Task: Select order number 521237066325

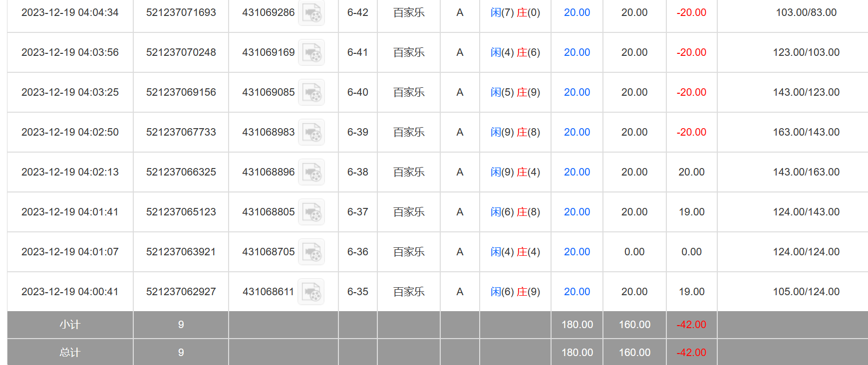Action: [x=181, y=172]
